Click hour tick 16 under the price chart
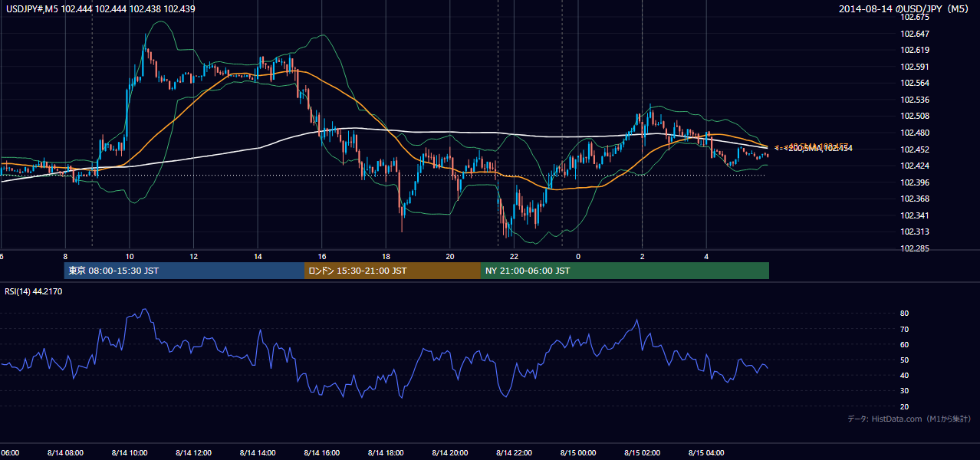This screenshot has width=980, height=460. (x=322, y=256)
